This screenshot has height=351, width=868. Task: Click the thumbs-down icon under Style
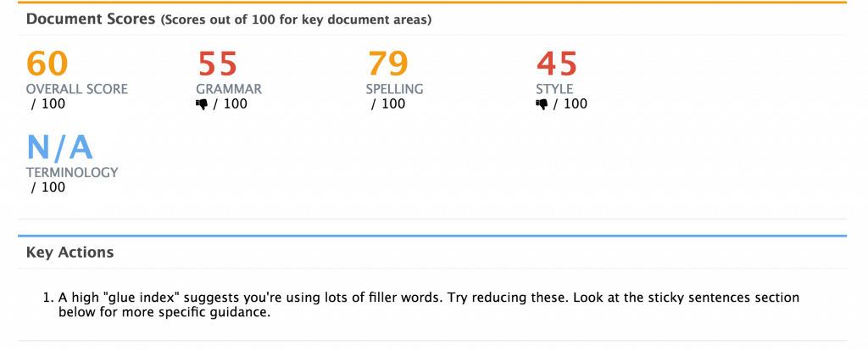pyautogui.click(x=542, y=104)
